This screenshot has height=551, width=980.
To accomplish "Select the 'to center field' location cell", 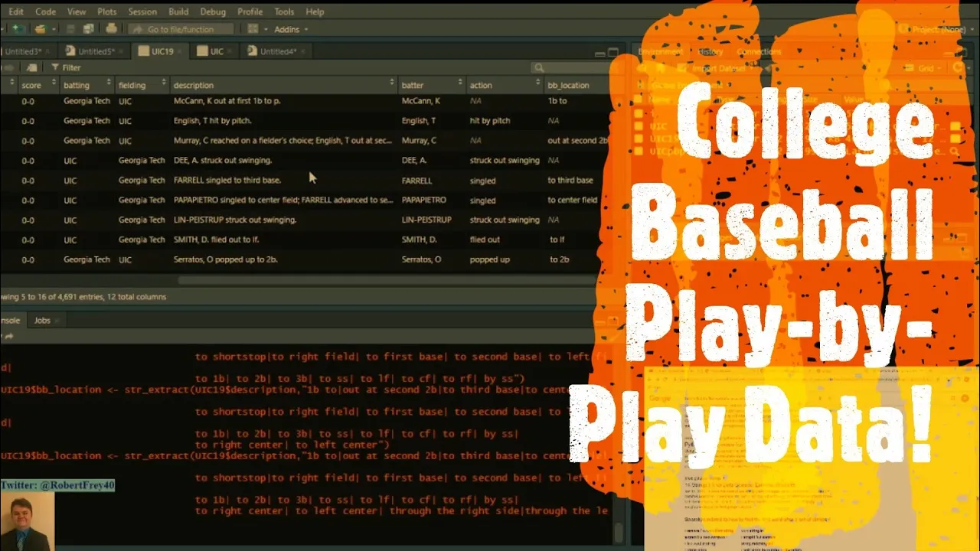I will 572,200.
